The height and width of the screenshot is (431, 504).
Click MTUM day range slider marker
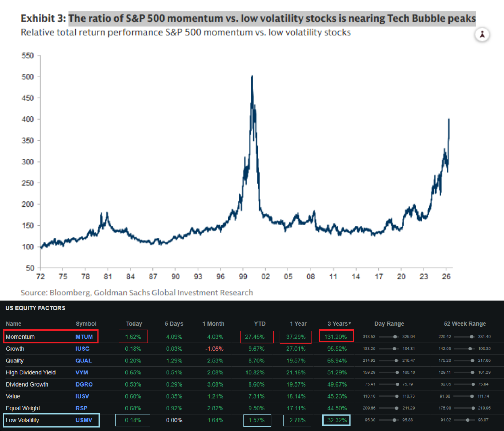tap(395, 337)
